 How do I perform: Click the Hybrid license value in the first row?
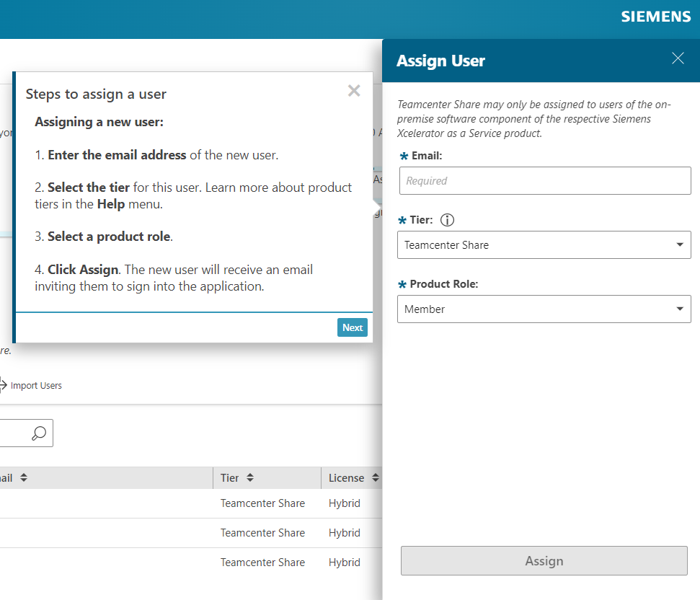[344, 503]
